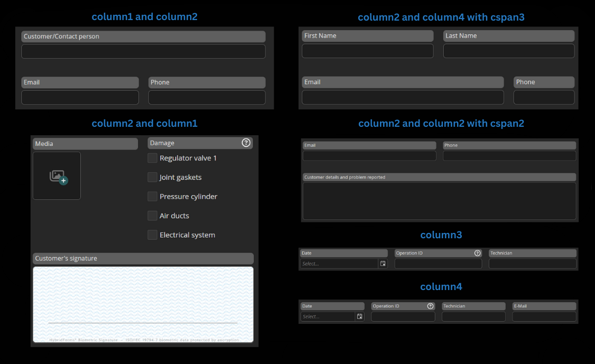Open calendar icon in column4 Date field
The image size is (595, 364).
(x=360, y=316)
